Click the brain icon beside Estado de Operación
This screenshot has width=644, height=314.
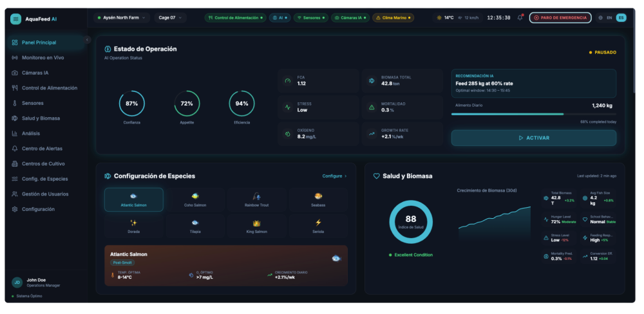[x=108, y=49]
